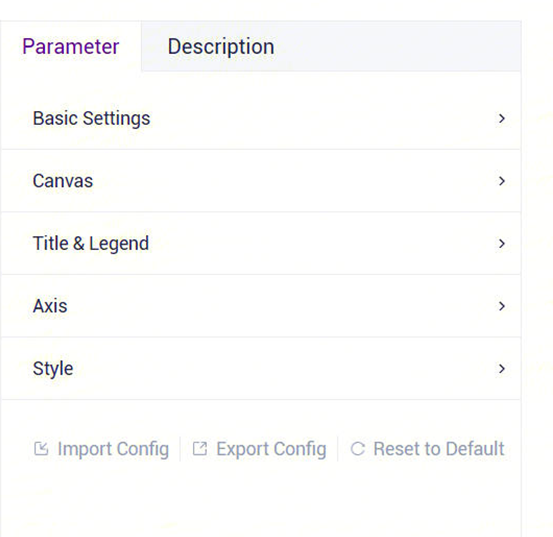Click blank panel area below config links
The image size is (553, 537).
261,501
